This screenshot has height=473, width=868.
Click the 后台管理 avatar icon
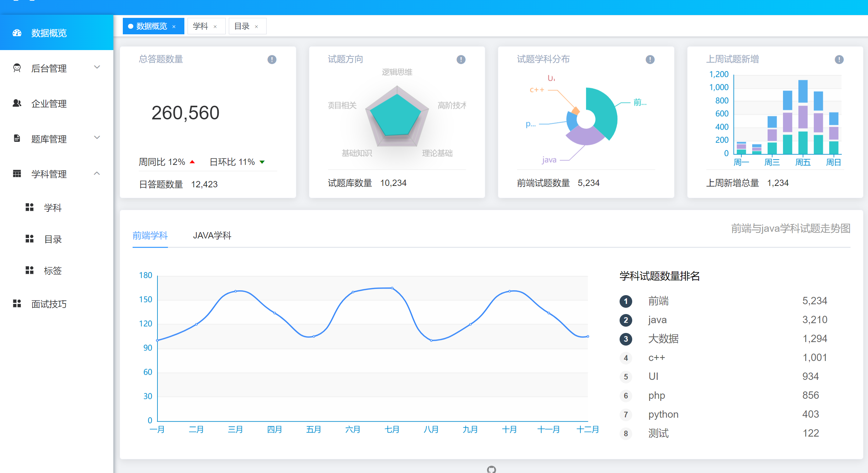pyautogui.click(x=17, y=68)
